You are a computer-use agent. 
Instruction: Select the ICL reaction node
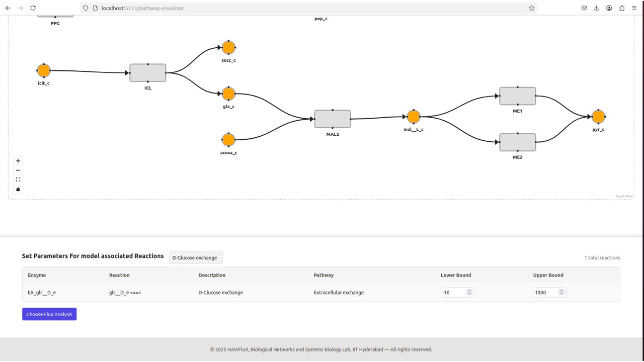(148, 73)
